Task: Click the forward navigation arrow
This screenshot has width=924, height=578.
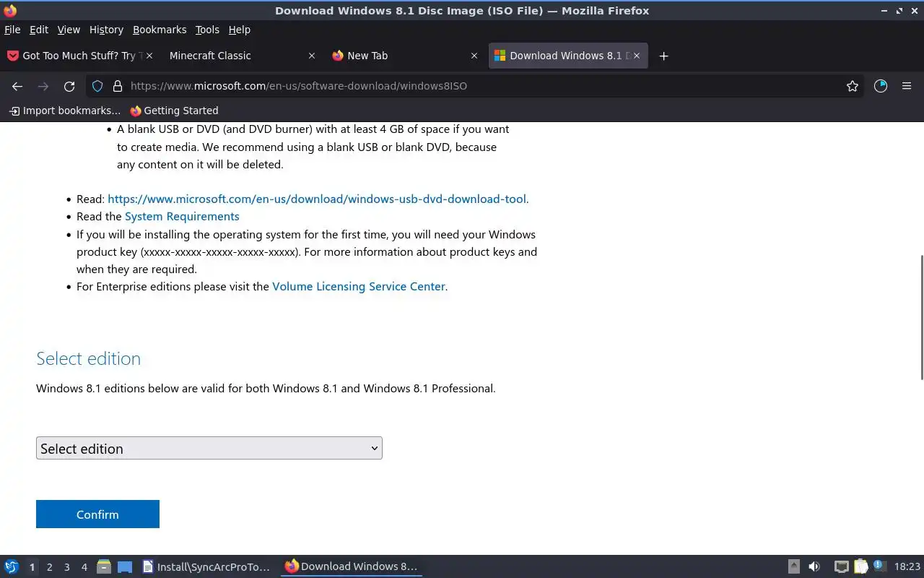Action: point(43,86)
